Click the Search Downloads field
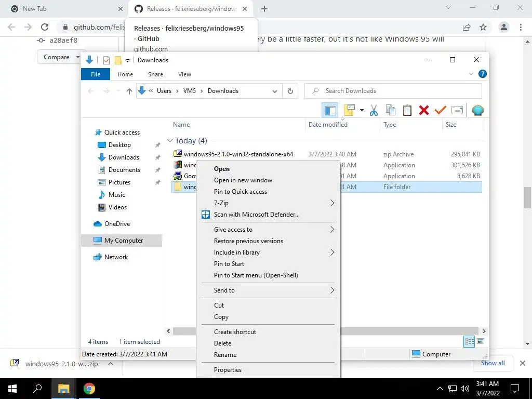Viewport: 532px width, 399px height. coord(393,91)
